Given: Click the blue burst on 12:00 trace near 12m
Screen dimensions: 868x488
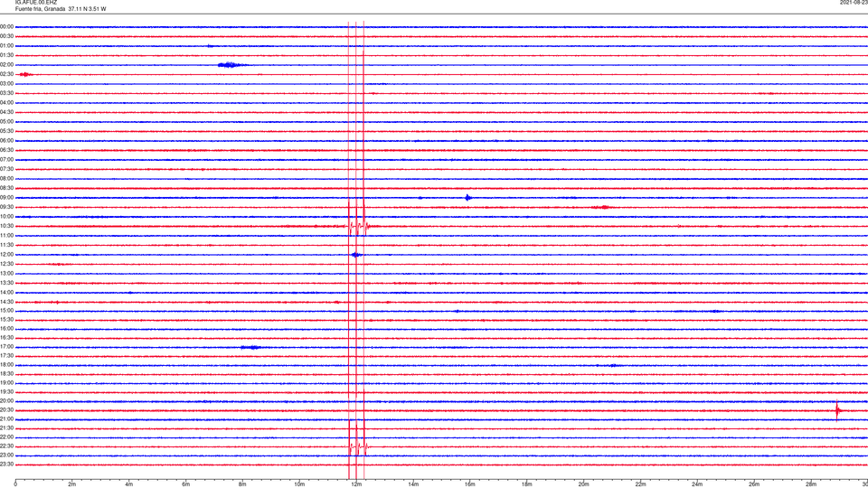Looking at the screenshot, I should (x=356, y=255).
